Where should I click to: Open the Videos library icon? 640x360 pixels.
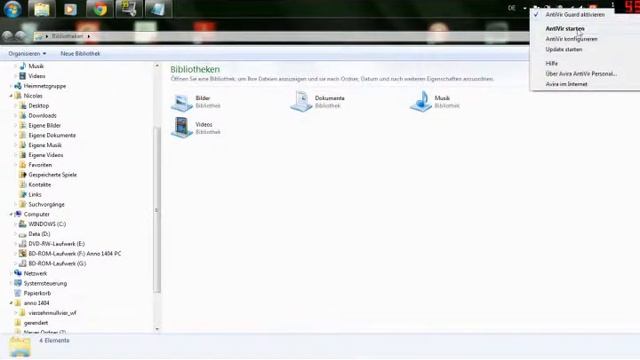coord(182,128)
